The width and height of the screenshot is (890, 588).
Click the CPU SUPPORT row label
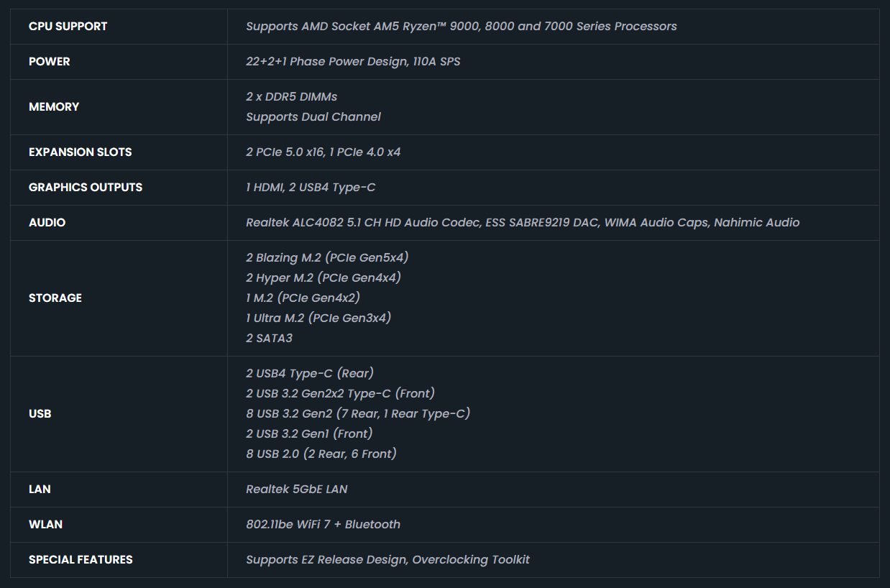[x=68, y=27]
